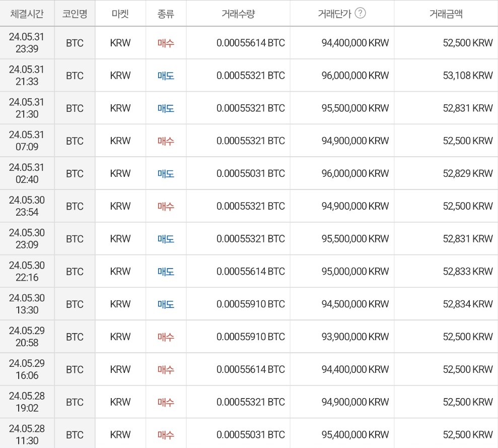Click amount 53,108 KRW
This screenshot has width=498, height=448.
tap(468, 76)
